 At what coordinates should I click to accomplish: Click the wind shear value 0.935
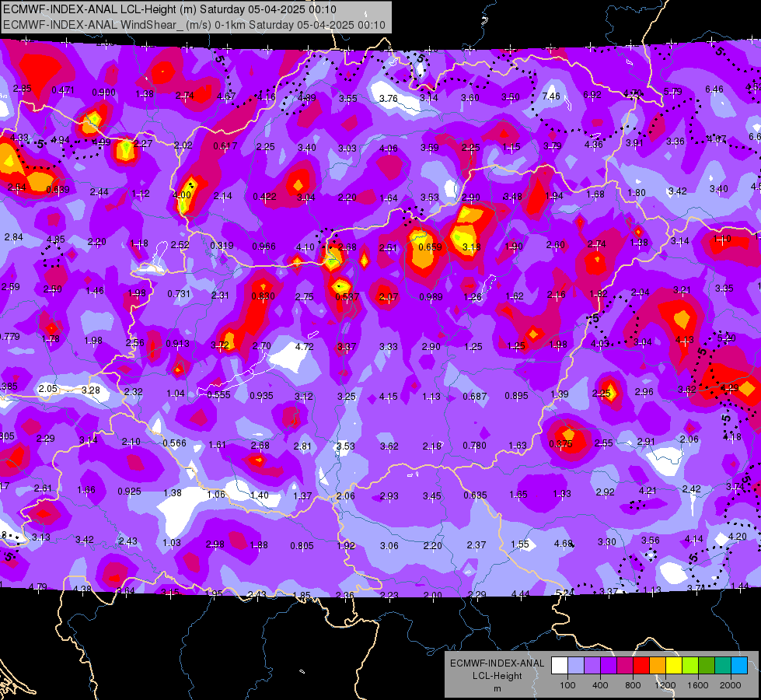[x=261, y=396]
